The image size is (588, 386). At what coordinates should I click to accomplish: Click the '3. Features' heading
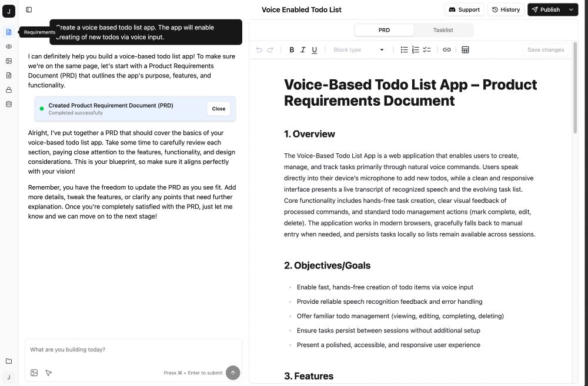pyautogui.click(x=309, y=376)
